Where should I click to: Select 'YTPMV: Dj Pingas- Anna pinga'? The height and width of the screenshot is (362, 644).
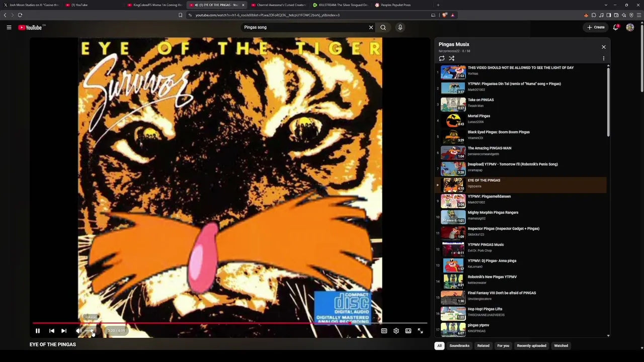(521, 264)
